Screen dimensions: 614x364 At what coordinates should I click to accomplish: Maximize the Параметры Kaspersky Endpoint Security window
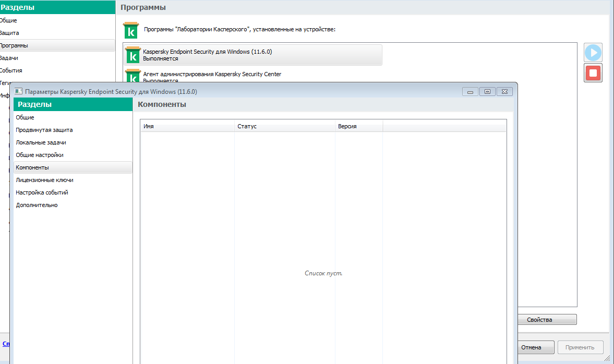487,92
